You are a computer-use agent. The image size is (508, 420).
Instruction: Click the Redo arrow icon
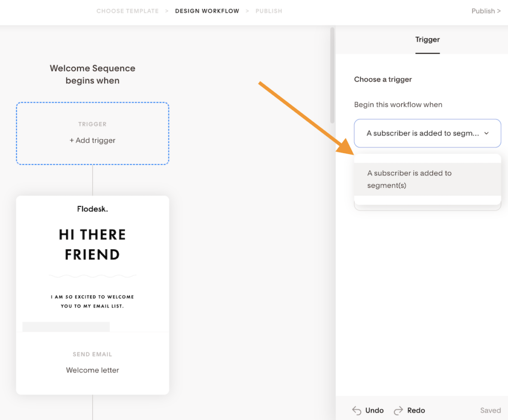coord(398,411)
